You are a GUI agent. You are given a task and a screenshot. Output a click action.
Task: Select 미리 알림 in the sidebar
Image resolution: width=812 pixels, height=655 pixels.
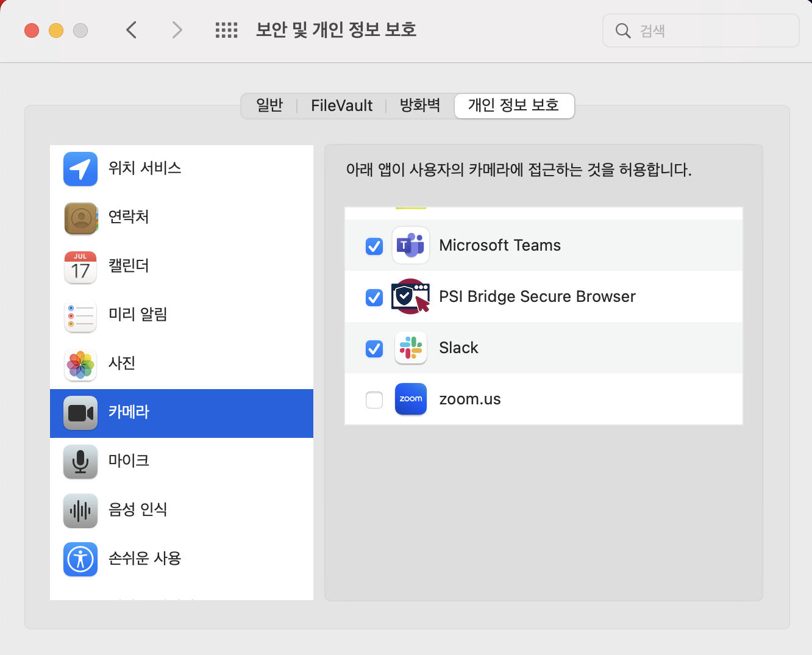tap(182, 315)
